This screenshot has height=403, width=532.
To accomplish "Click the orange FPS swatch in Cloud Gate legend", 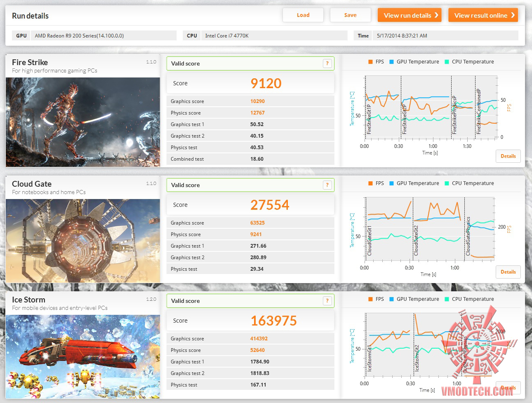I will (x=370, y=183).
